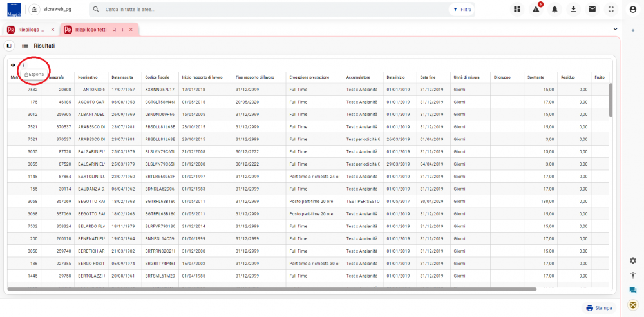644x317 pixels.
Task: Sort by Fine rapporto di lavoro header
Action: pyautogui.click(x=259, y=77)
